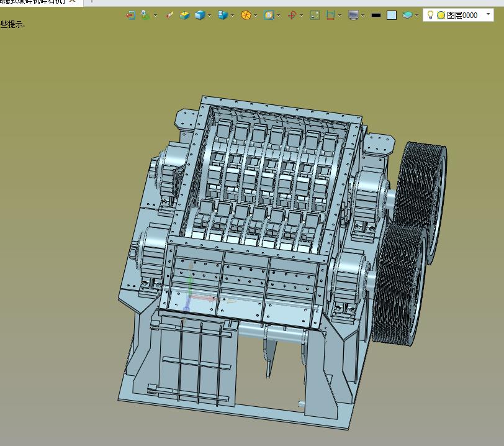504x446 pixels.
Task: Click the shaded blue cube display icon
Action: [x=200, y=15]
